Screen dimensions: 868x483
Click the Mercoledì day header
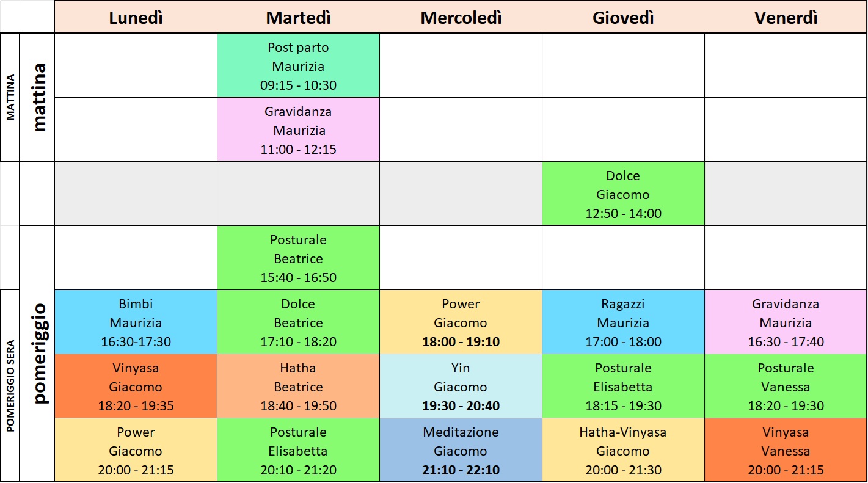click(x=461, y=18)
